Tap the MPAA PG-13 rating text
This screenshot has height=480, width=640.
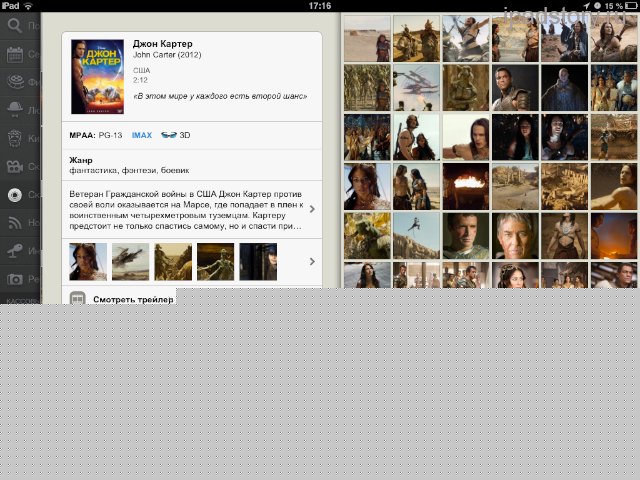click(x=96, y=135)
